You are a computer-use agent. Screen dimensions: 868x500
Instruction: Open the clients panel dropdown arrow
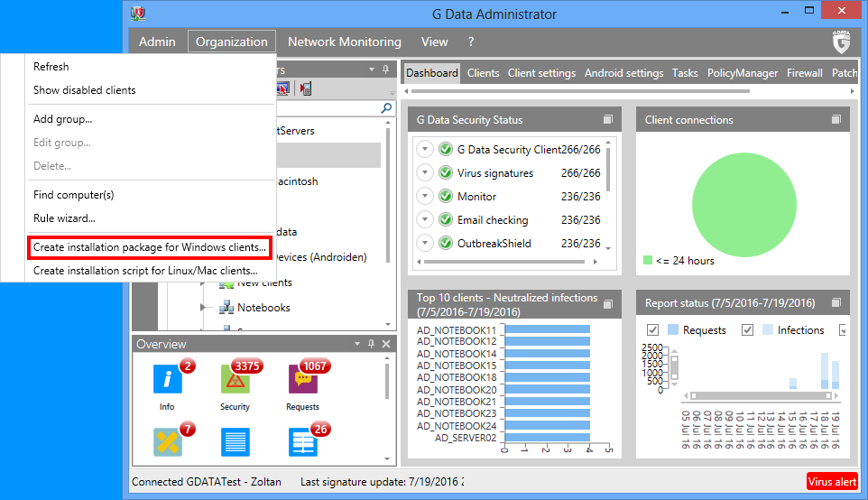coord(372,69)
